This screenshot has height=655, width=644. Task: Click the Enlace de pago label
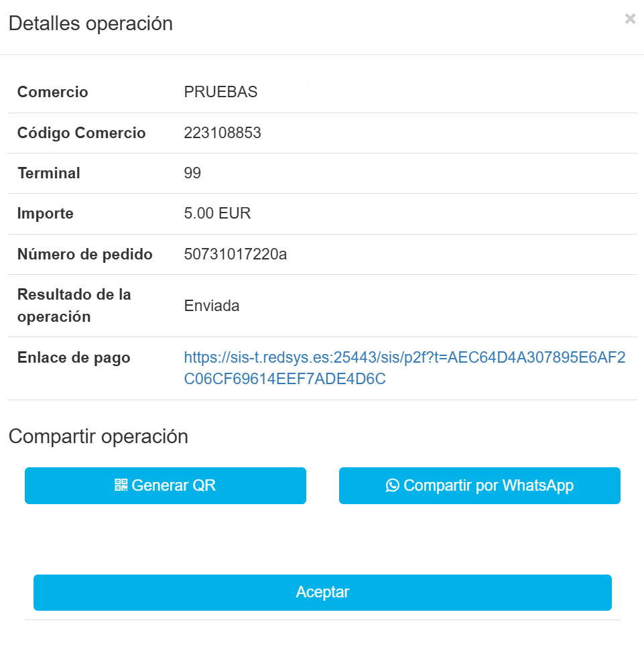pyautogui.click(x=74, y=357)
